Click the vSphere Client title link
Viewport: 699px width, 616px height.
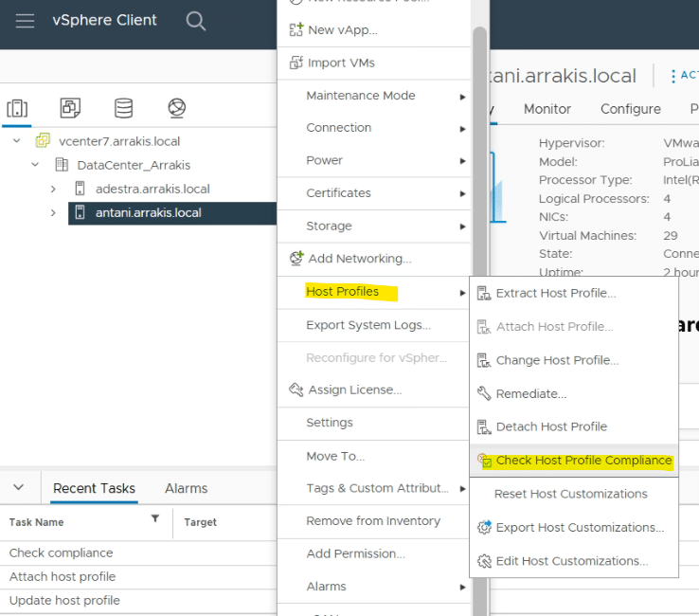(x=105, y=20)
